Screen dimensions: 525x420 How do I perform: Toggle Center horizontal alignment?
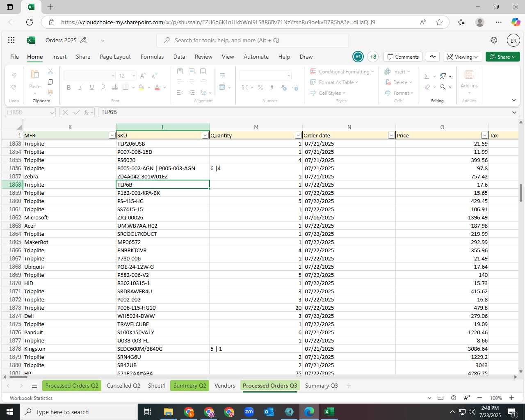192,82
